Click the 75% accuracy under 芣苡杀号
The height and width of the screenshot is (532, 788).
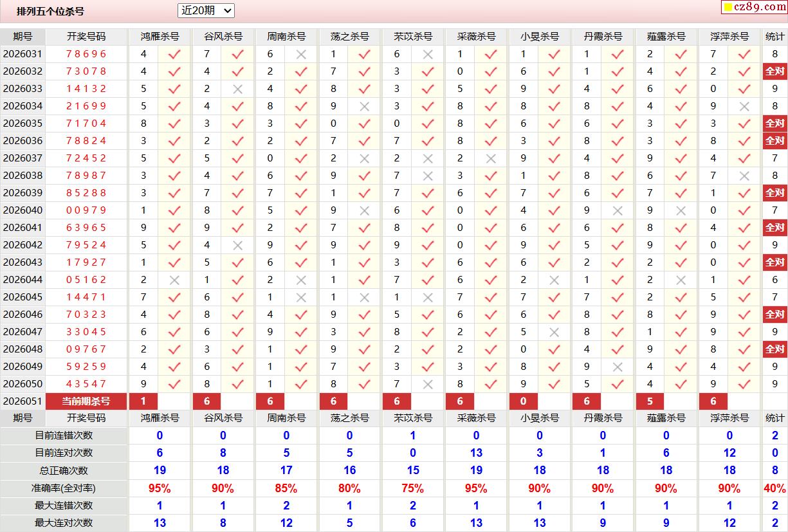click(x=413, y=488)
